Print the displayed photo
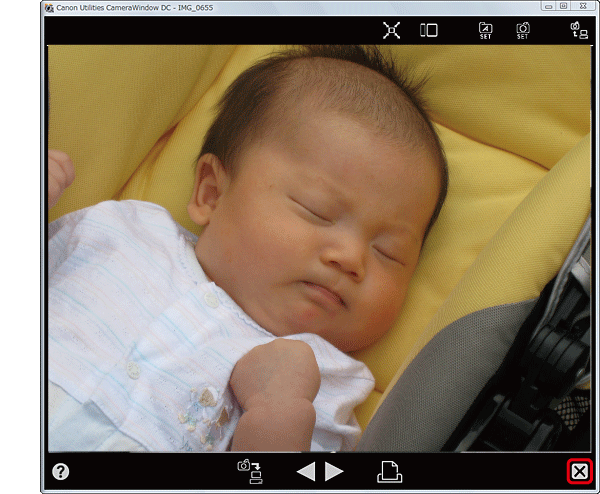Viewport: 600px width, 494px height. (x=389, y=472)
